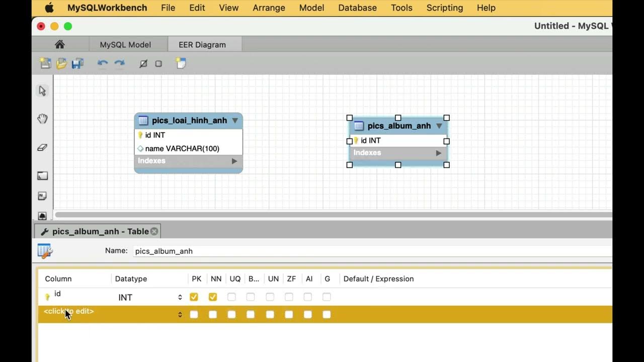The height and width of the screenshot is (362, 644).
Task: Open the File menu
Action: [168, 8]
